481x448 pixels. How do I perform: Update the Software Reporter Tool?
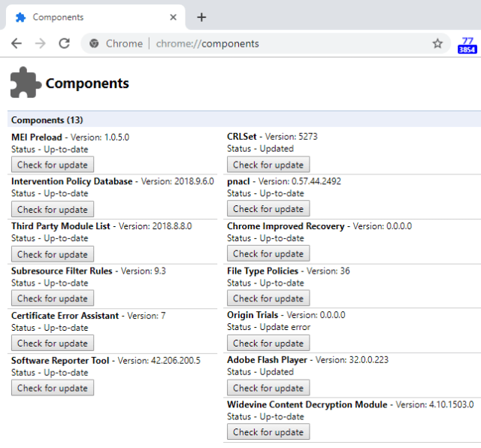(x=53, y=388)
